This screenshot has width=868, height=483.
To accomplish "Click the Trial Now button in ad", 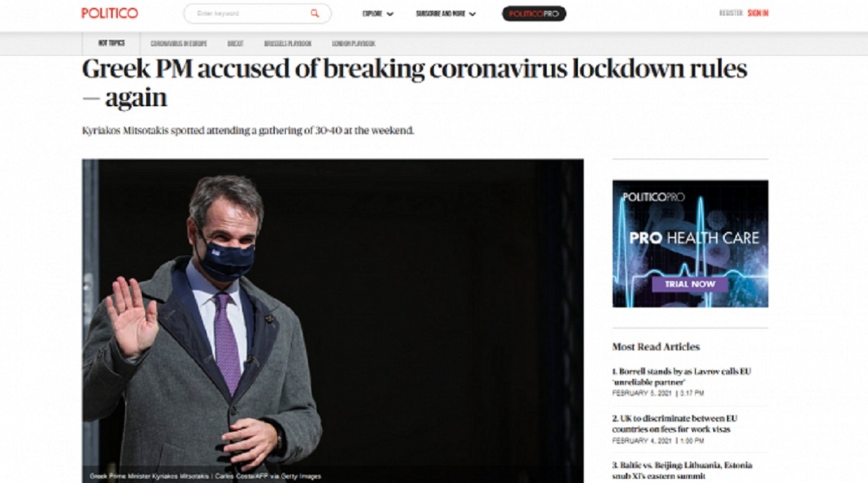I will (690, 284).
